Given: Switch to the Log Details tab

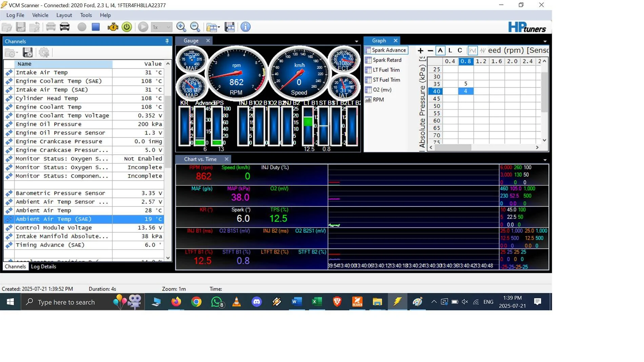Looking at the screenshot, I should tap(43, 267).
